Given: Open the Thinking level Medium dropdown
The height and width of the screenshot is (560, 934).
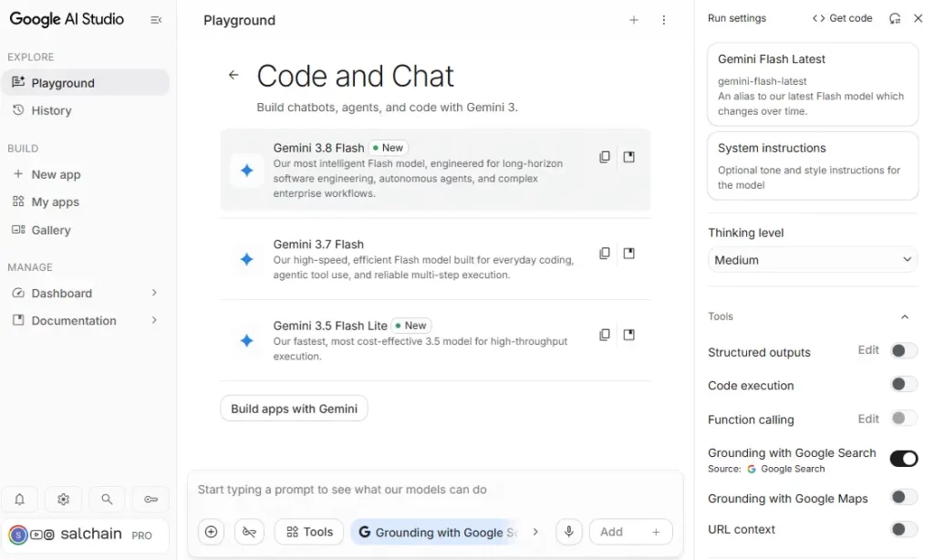Looking at the screenshot, I should [813, 260].
